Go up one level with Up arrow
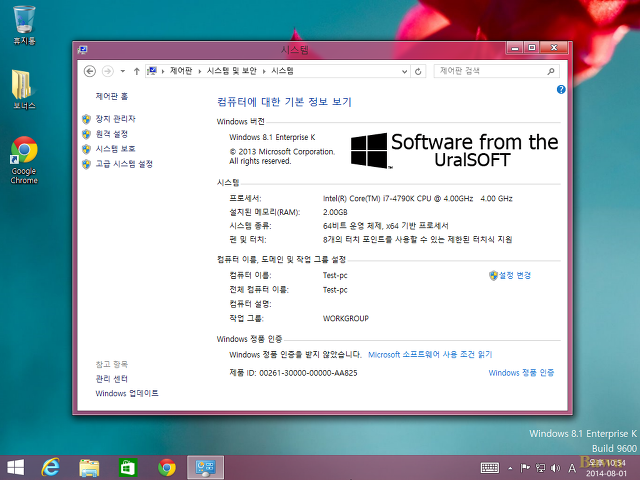The height and width of the screenshot is (480, 640). click(x=137, y=71)
